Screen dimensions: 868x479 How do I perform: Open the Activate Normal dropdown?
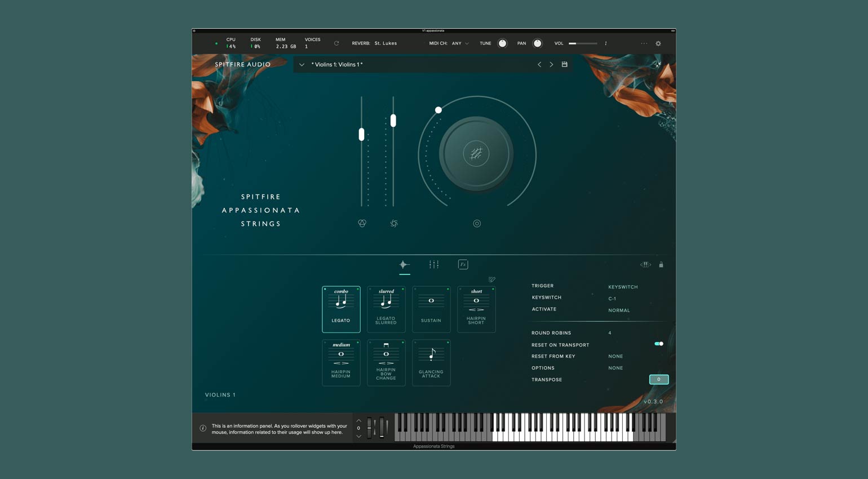(619, 311)
